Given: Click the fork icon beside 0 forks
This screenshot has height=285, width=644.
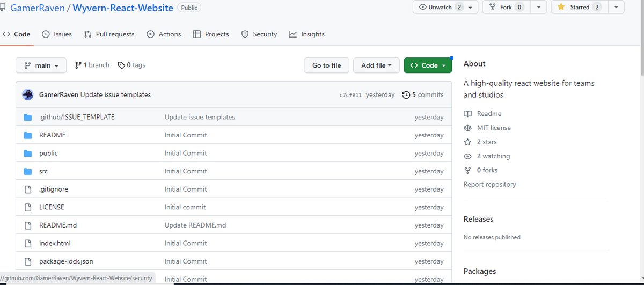Looking at the screenshot, I should coord(468,170).
